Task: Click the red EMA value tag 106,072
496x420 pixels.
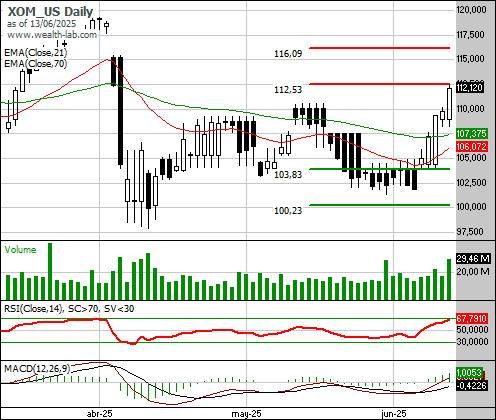Action: 472,146
